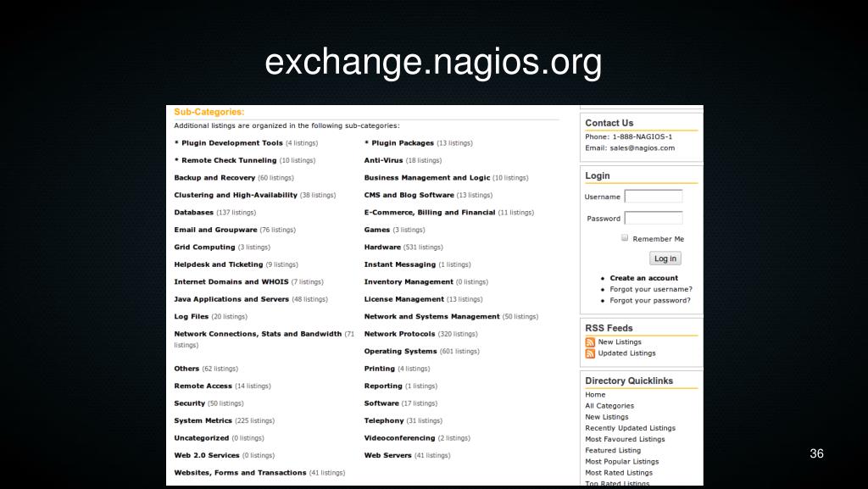Screen dimensions: 868x489
Task: Open Websites, Forms and Transactions category
Action: tap(240, 473)
